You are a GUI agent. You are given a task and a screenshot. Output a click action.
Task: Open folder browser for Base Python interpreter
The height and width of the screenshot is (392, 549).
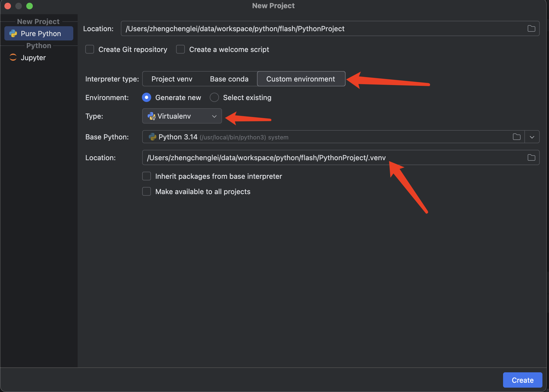(517, 137)
